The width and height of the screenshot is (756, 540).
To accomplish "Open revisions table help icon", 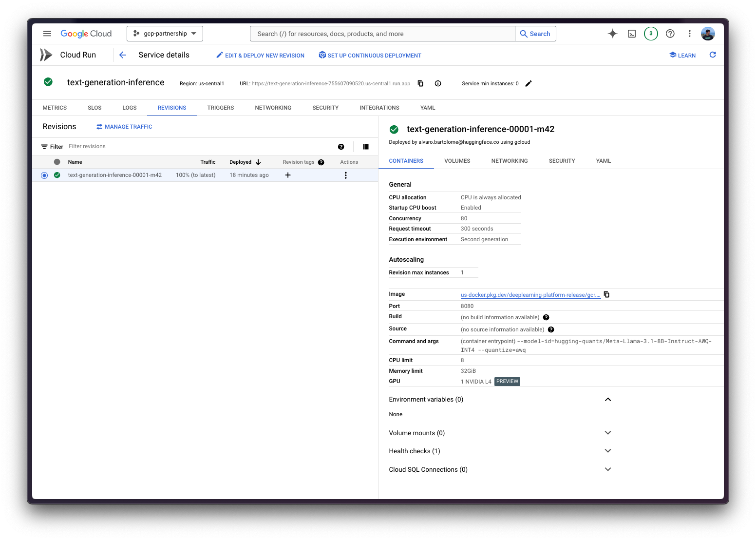I will [341, 147].
